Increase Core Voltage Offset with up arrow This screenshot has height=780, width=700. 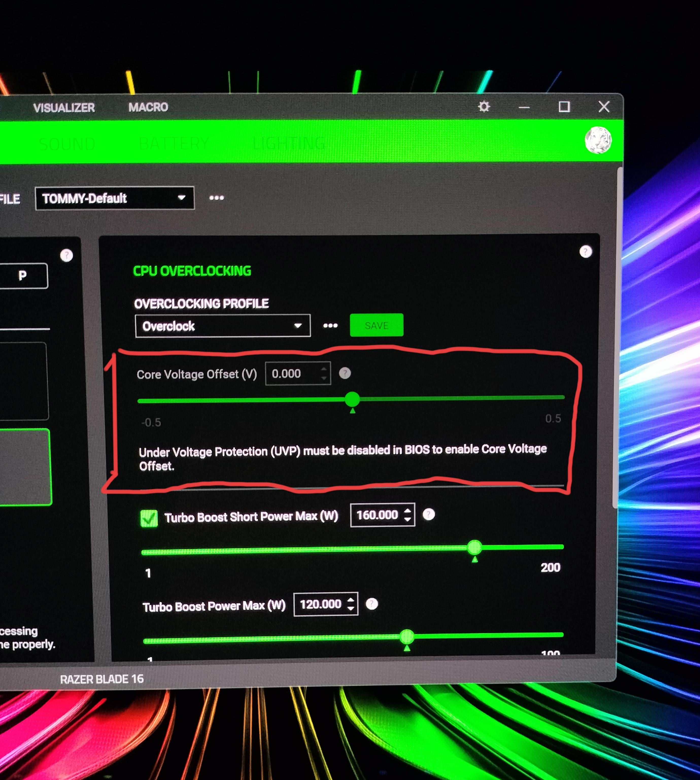point(324,369)
